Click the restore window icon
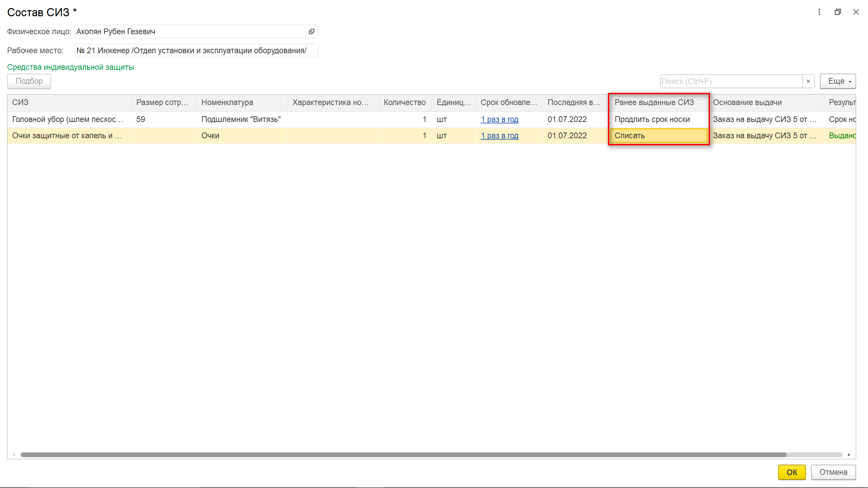The image size is (868, 488). pos(837,12)
